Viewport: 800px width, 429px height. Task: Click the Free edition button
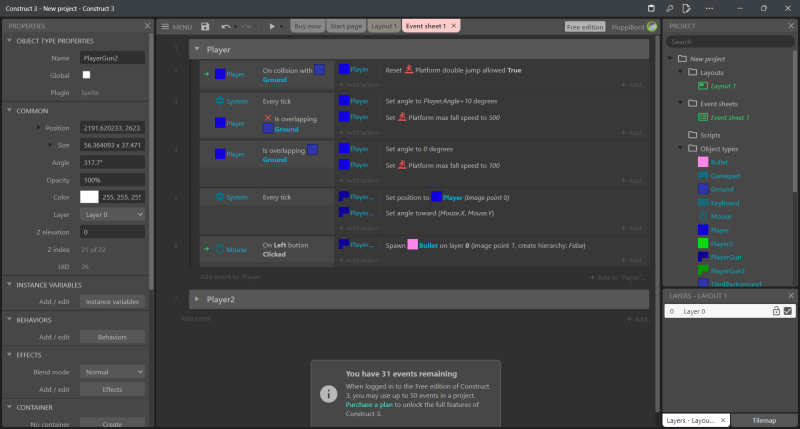pyautogui.click(x=585, y=27)
